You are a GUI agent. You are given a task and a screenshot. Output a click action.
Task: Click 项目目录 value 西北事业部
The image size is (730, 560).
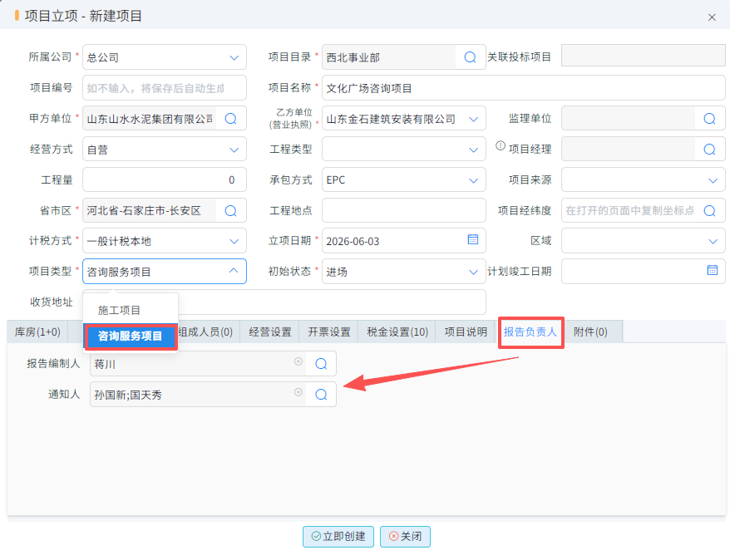[353, 57]
